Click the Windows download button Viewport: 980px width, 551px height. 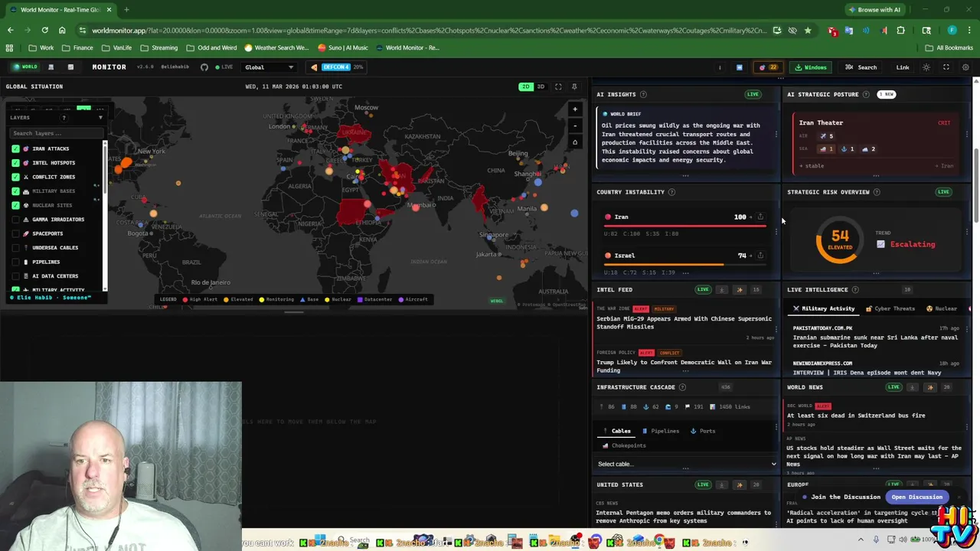click(811, 67)
